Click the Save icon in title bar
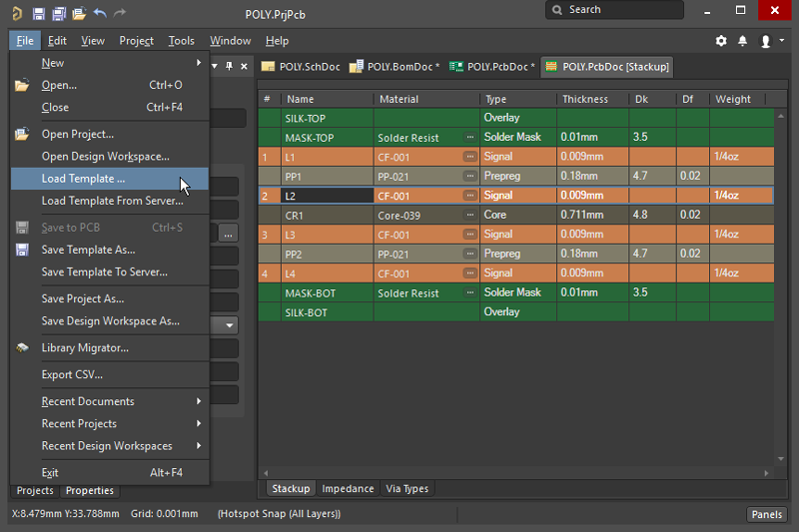Image resolution: width=799 pixels, height=532 pixels. point(38,13)
